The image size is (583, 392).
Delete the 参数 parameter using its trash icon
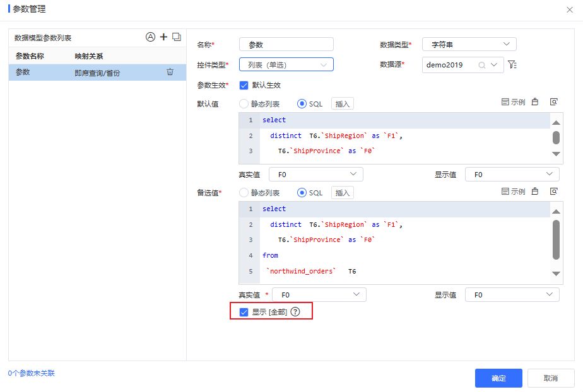click(170, 72)
